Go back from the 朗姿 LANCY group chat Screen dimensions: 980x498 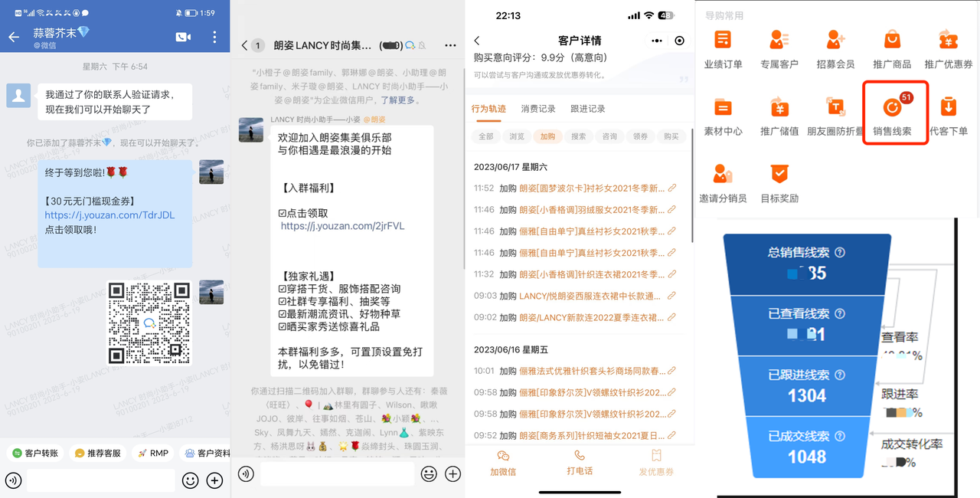(x=245, y=46)
